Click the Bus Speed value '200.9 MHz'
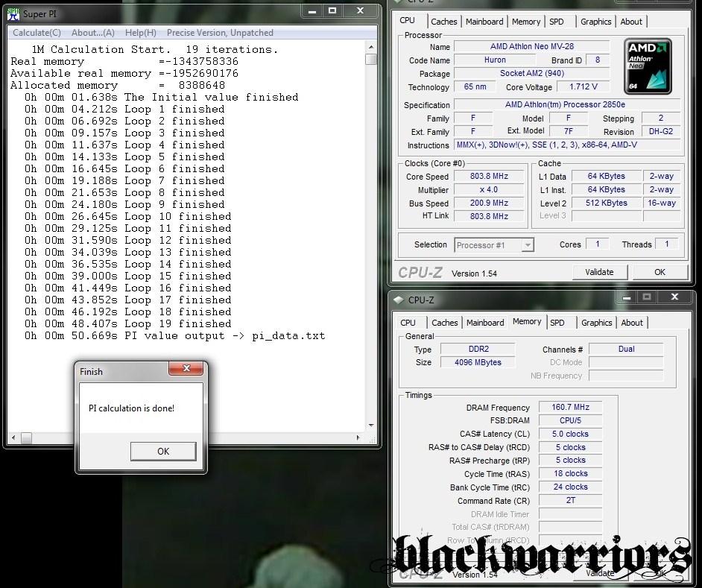This screenshot has width=702, height=588. tap(489, 203)
